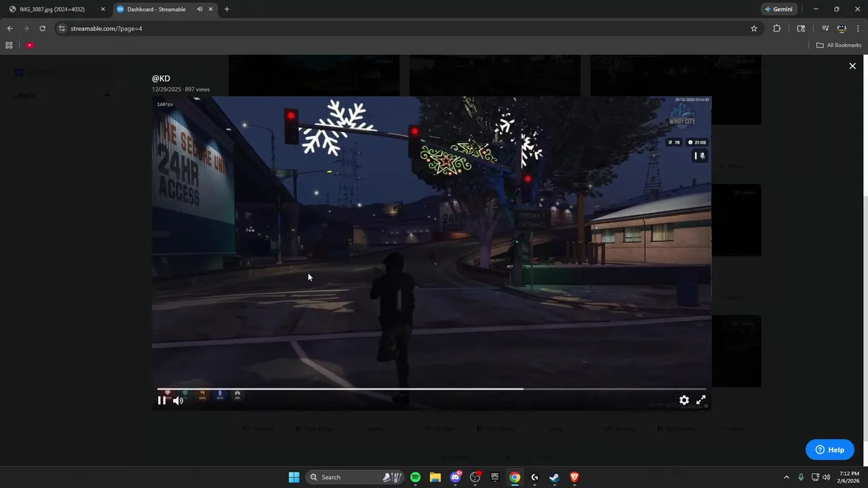The image size is (868, 488).
Task: Open Steam from the taskbar
Action: 554,477
